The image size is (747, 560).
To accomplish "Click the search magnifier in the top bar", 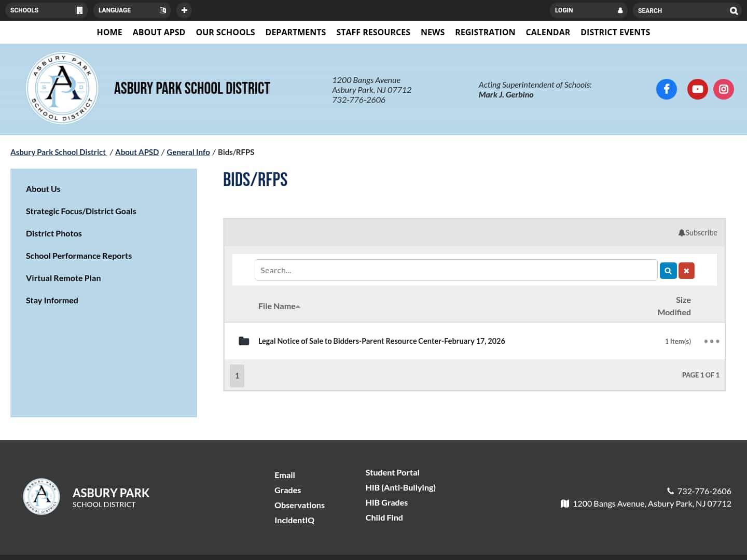I will [x=734, y=10].
